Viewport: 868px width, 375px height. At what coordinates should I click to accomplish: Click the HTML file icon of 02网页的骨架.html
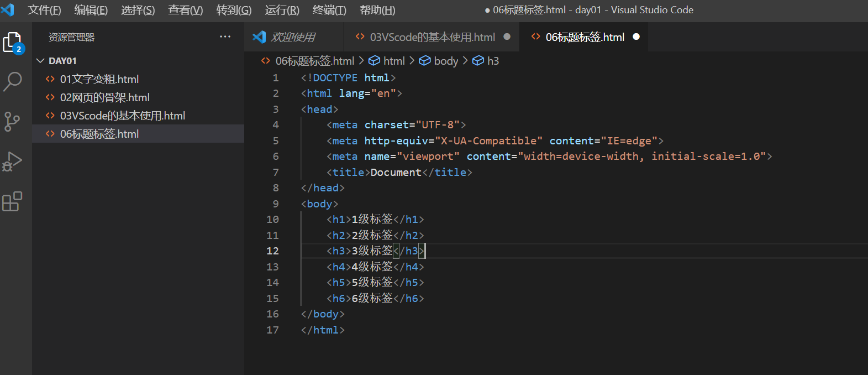click(50, 97)
